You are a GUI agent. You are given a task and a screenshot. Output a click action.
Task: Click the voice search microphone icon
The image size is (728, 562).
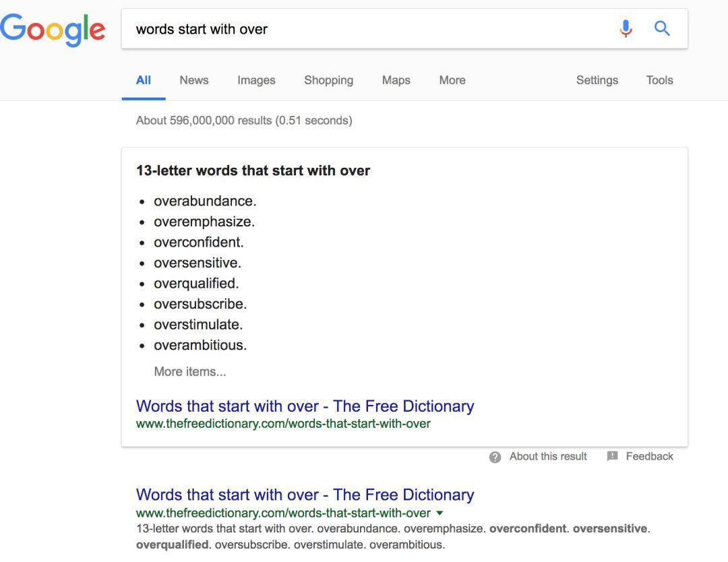click(626, 28)
